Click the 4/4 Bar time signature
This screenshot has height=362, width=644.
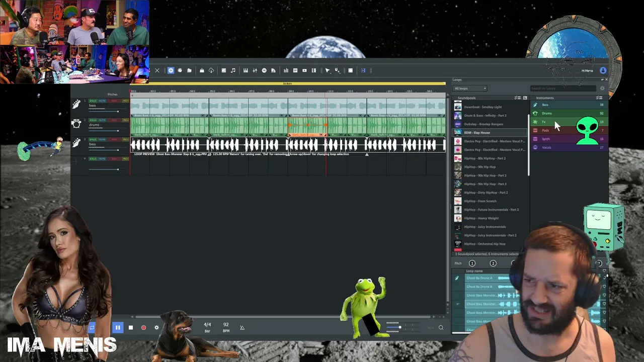coord(207,327)
